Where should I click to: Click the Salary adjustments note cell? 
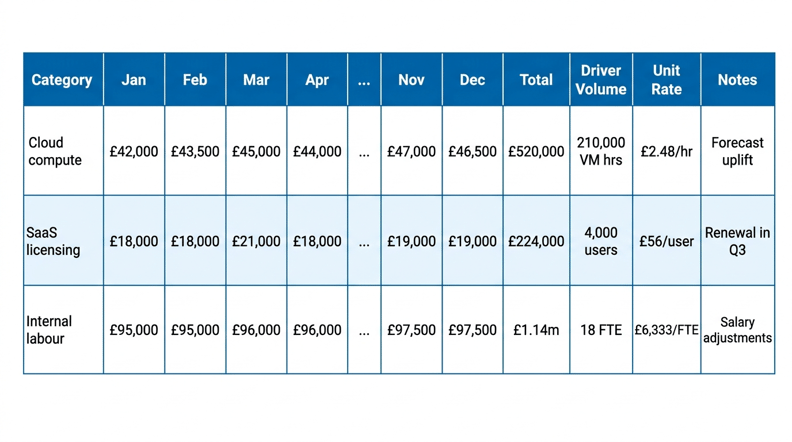[x=737, y=330]
